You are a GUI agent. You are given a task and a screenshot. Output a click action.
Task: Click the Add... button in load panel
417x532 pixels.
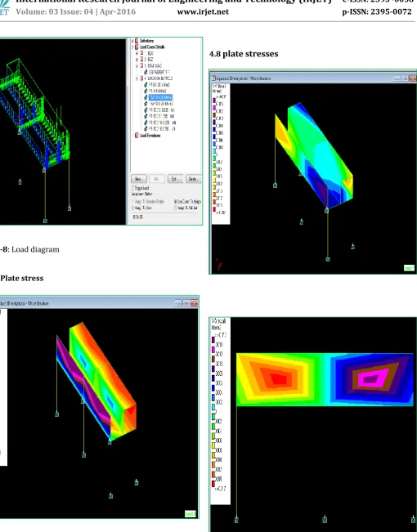tap(157, 179)
